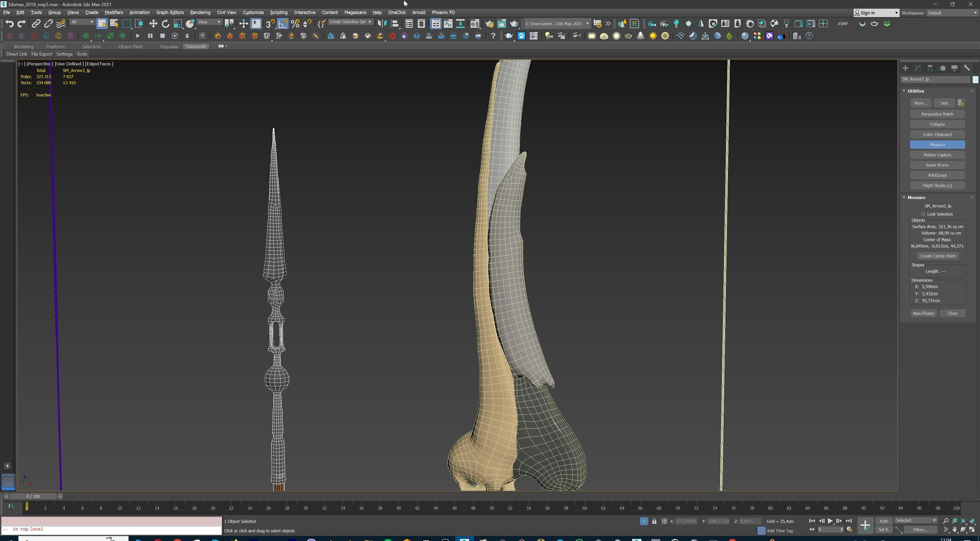Activate the Rotate tool
Screen dimensions: 980x541
(165, 23)
